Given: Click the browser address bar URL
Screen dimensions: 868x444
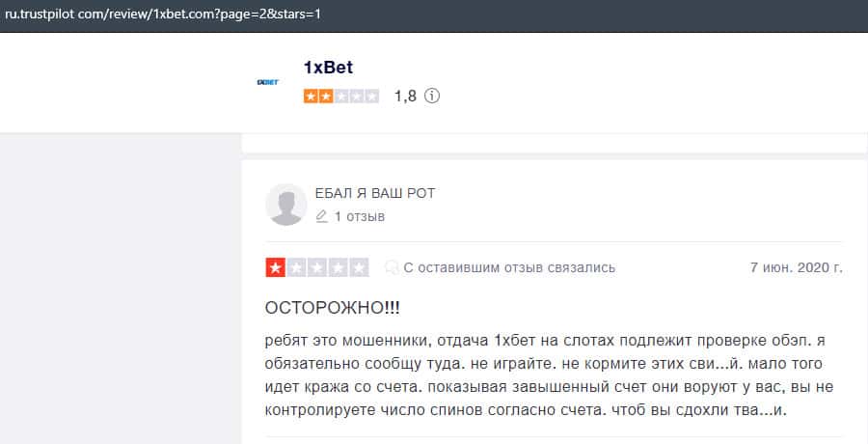Looking at the screenshot, I should 163,14.
